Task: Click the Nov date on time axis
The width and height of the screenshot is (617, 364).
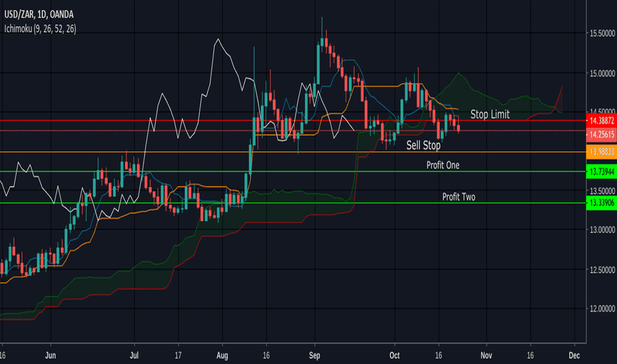Action: 487,355
